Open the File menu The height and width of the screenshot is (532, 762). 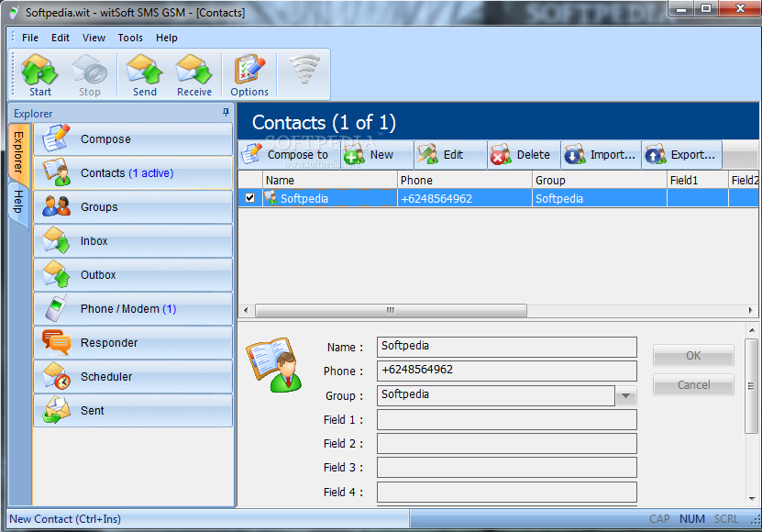point(30,38)
